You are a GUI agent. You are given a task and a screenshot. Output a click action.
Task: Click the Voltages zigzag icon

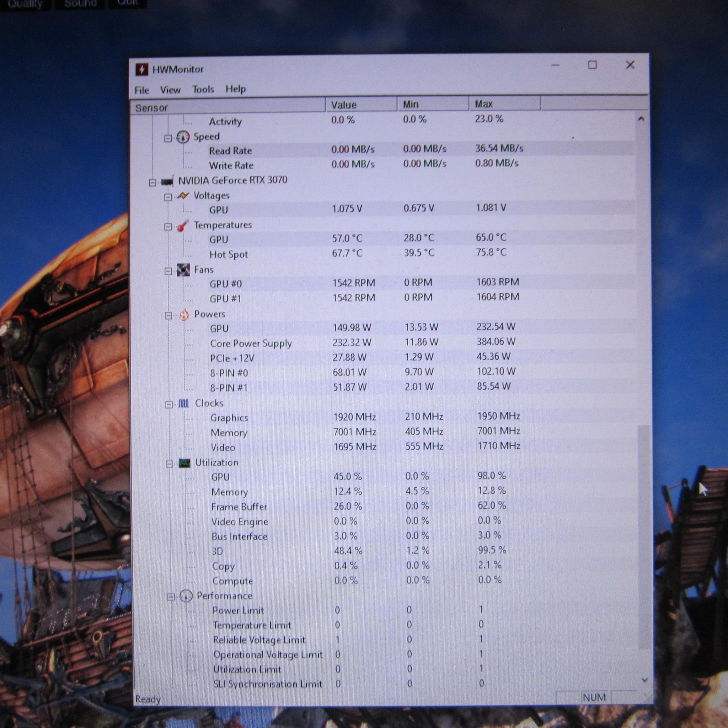pyautogui.click(x=183, y=196)
